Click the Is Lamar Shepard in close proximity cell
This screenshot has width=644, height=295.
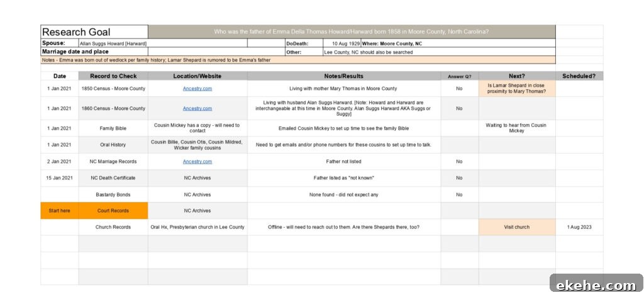coord(517,88)
